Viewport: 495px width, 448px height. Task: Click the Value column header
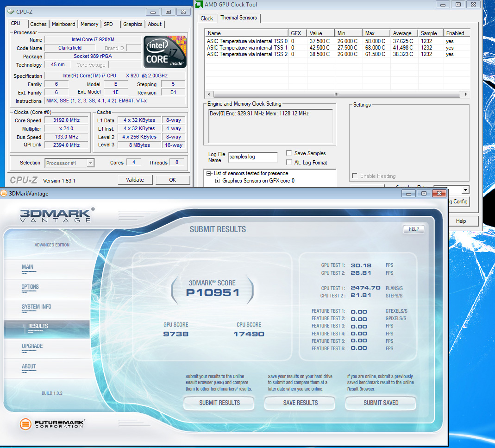[320, 33]
